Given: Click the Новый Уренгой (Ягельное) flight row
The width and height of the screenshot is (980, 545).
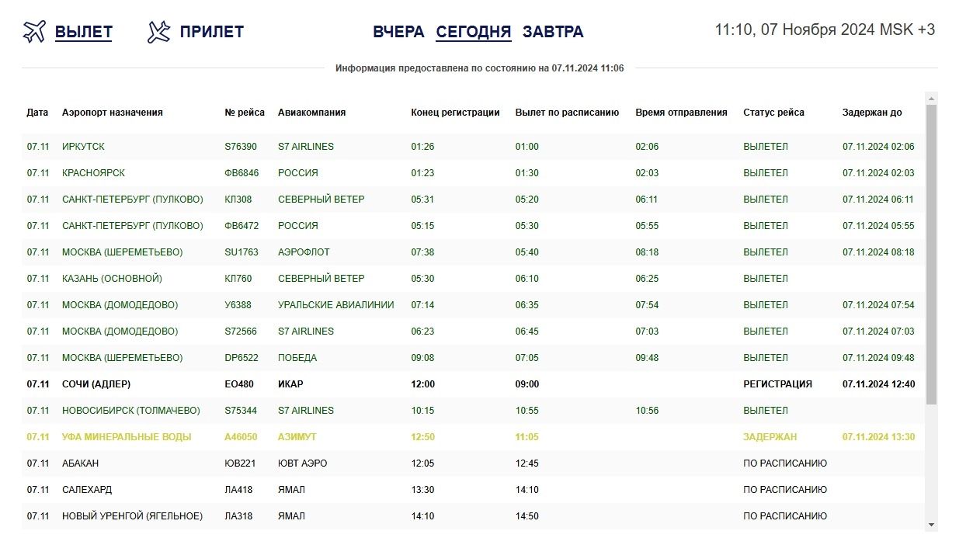Looking at the screenshot, I should click(132, 516).
